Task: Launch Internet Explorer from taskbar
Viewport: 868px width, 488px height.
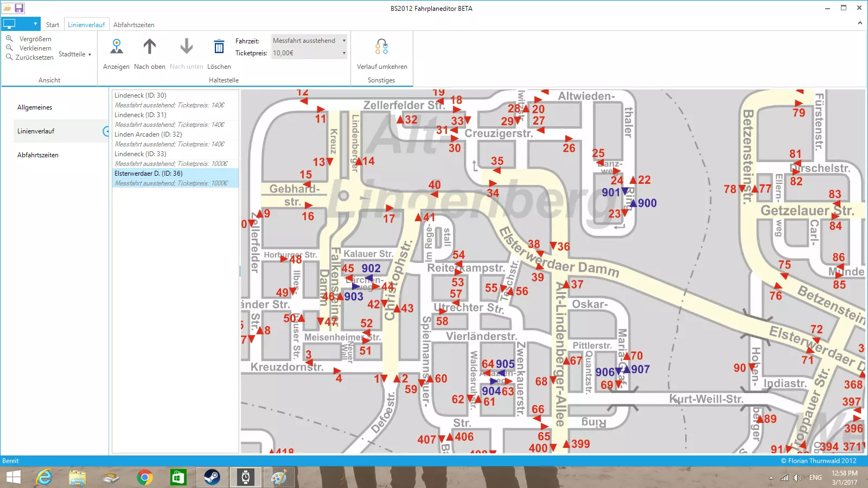Action: coord(44,477)
